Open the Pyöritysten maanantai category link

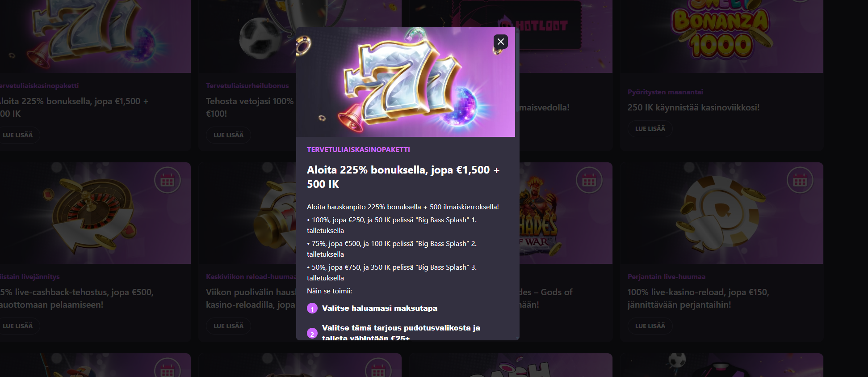coord(665,92)
